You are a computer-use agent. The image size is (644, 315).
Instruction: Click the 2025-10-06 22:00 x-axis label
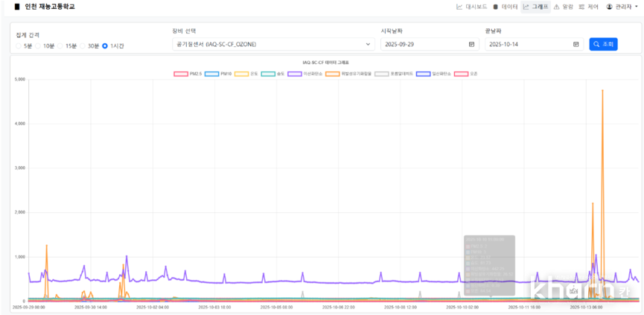coord(339,307)
